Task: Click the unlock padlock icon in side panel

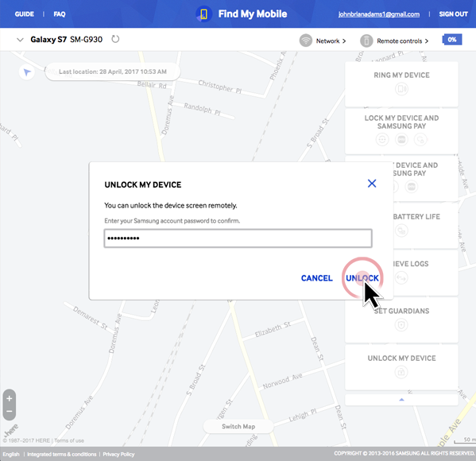Action: [401, 372]
